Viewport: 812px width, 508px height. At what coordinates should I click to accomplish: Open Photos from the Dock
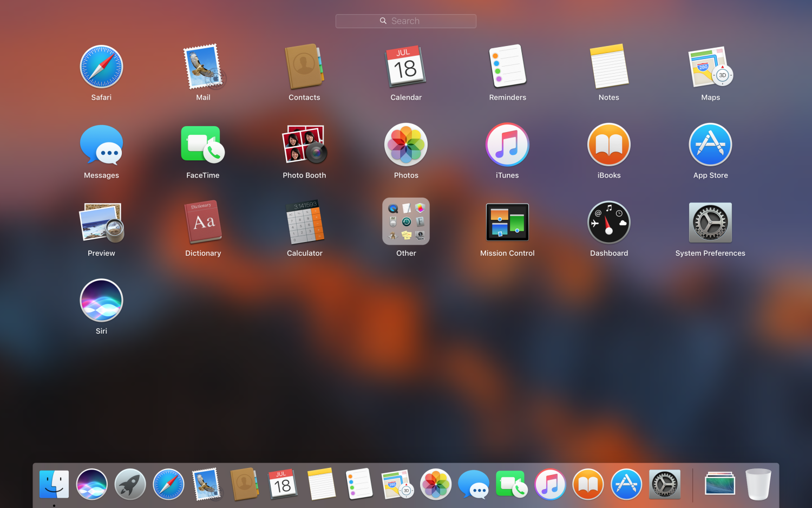pos(436,484)
